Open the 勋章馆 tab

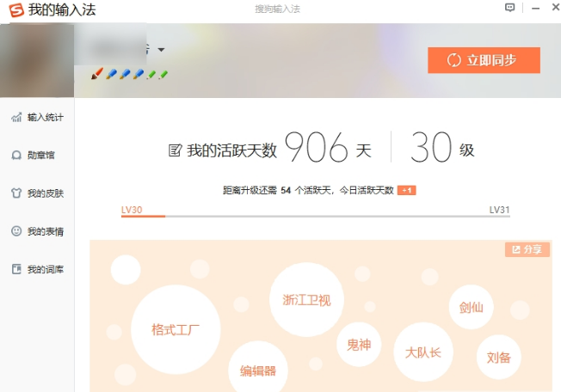coord(33,155)
